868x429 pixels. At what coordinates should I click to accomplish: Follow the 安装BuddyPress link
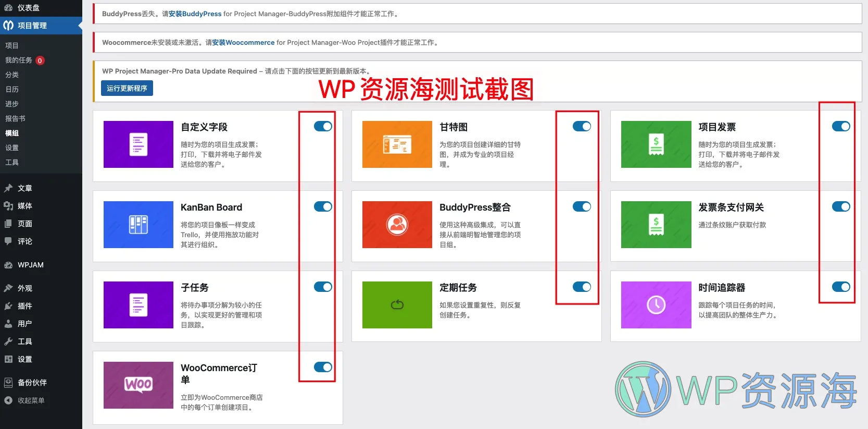[x=195, y=14]
